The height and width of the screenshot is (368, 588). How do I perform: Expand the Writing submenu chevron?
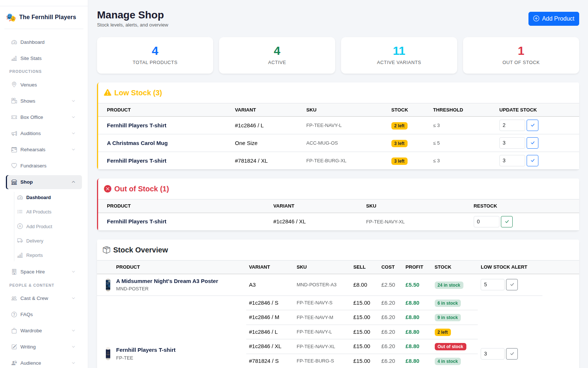click(x=73, y=347)
